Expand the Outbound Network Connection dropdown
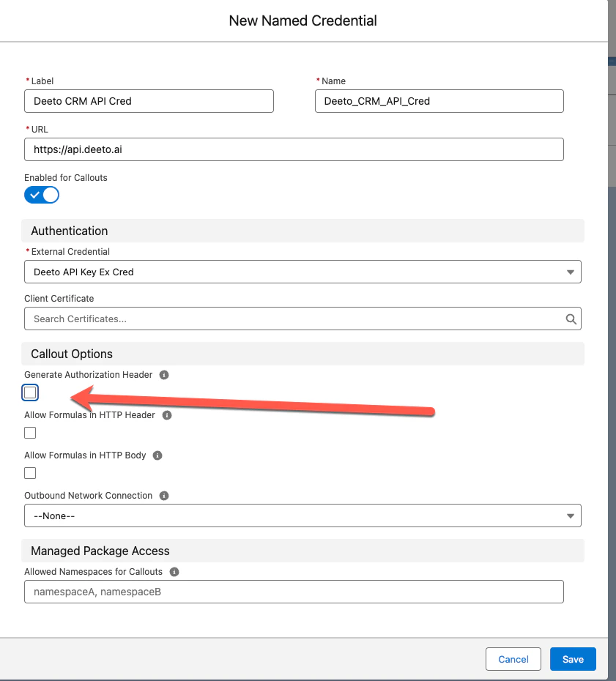 [x=303, y=516]
